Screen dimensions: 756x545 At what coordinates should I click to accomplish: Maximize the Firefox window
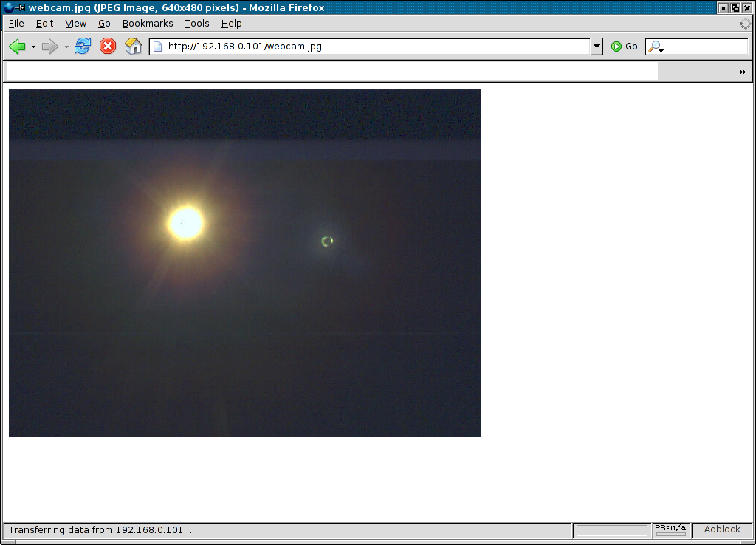[x=735, y=7]
